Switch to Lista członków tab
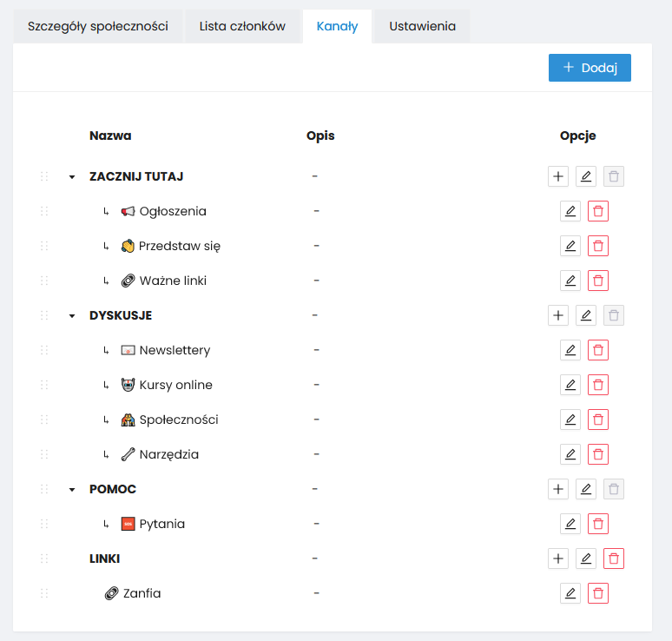This screenshot has width=672, height=641. pos(242,26)
